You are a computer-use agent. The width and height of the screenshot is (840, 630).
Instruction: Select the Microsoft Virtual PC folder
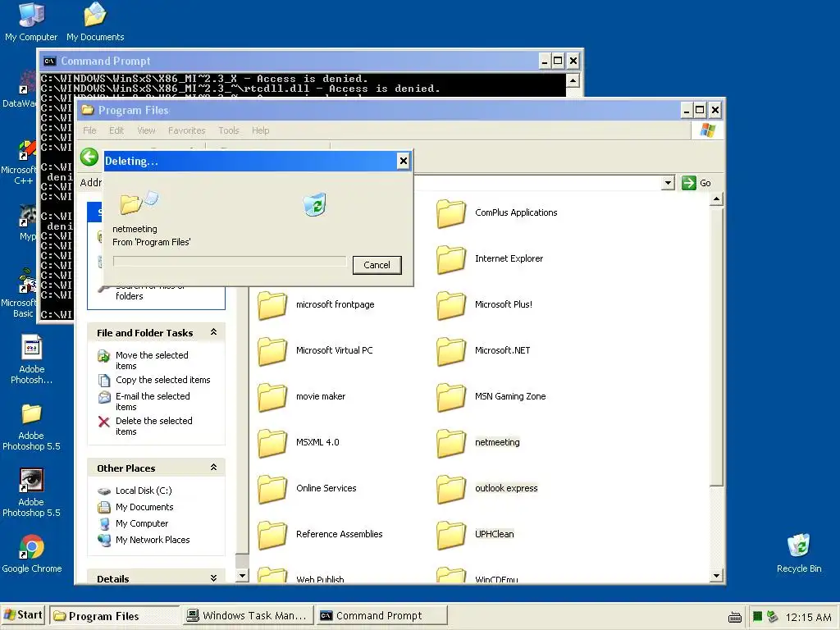click(x=315, y=351)
